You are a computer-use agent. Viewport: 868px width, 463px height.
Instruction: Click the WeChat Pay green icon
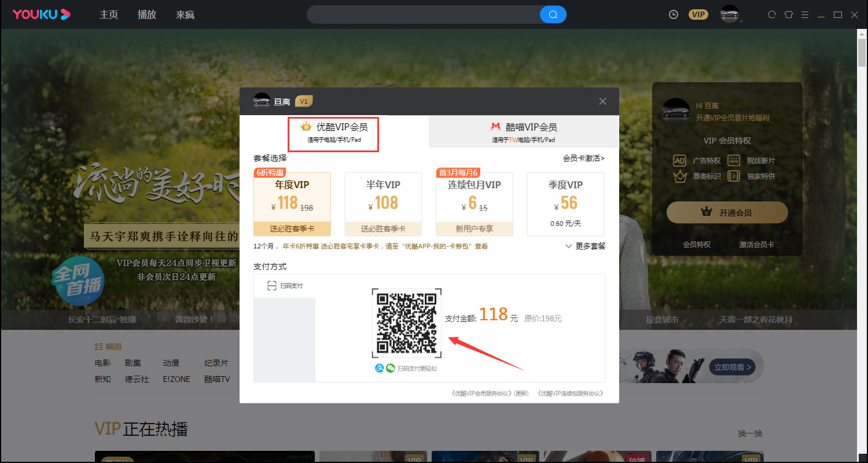(390, 369)
